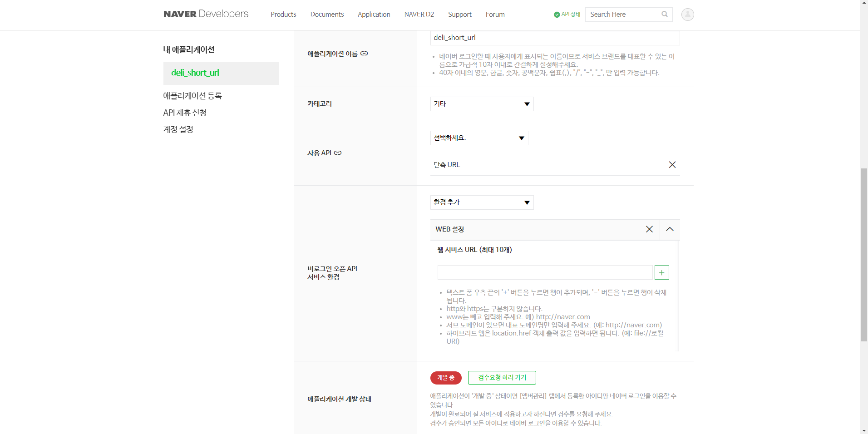The height and width of the screenshot is (434, 868).
Task: Open the Documents menu
Action: [327, 15]
